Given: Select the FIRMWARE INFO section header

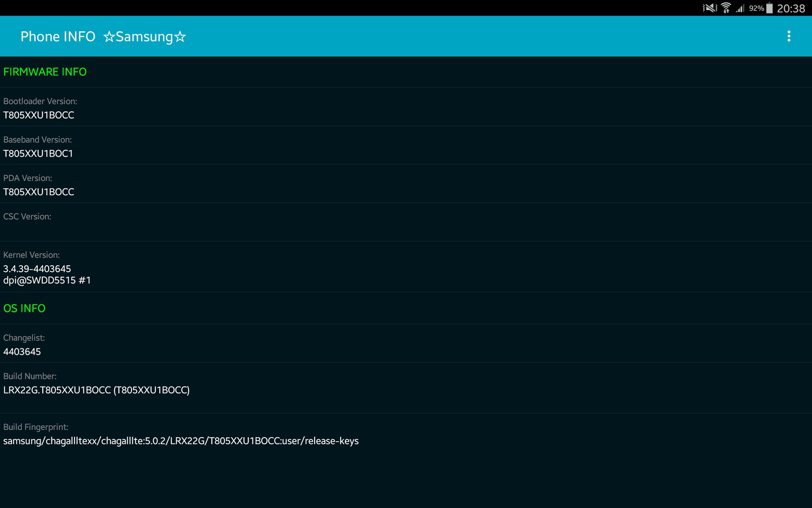Looking at the screenshot, I should (45, 72).
